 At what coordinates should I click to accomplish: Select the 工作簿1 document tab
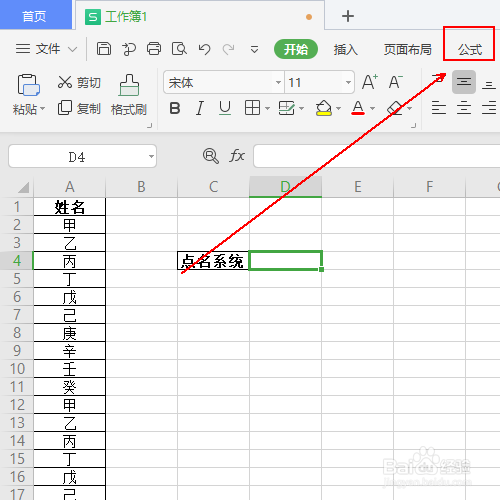(200, 16)
